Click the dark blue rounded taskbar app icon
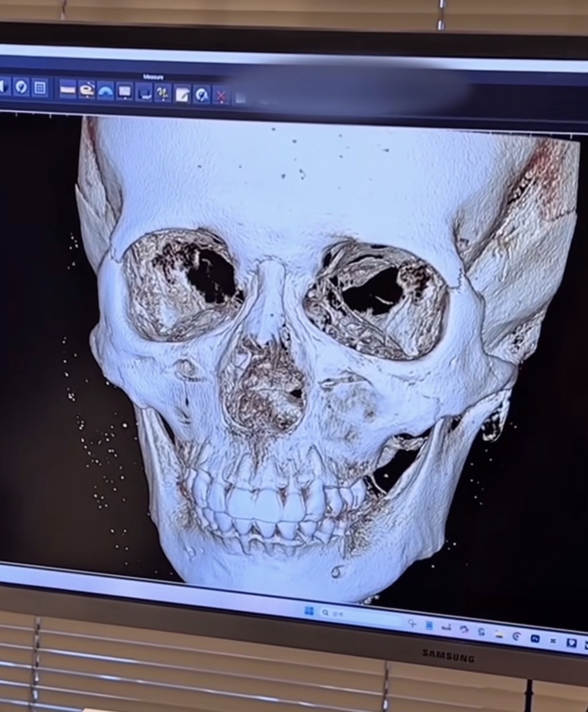This screenshot has height=712, width=588. click(x=535, y=638)
